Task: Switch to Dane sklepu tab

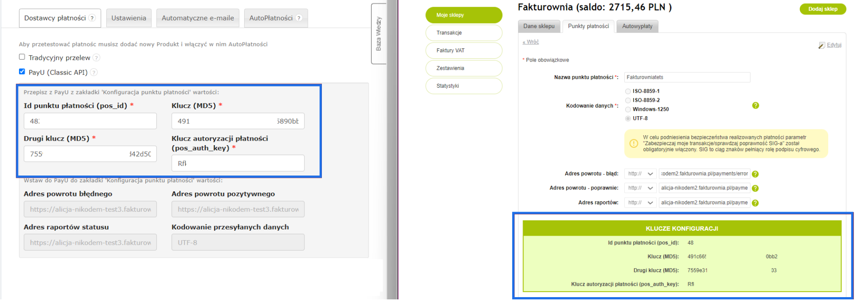Action: [x=539, y=26]
